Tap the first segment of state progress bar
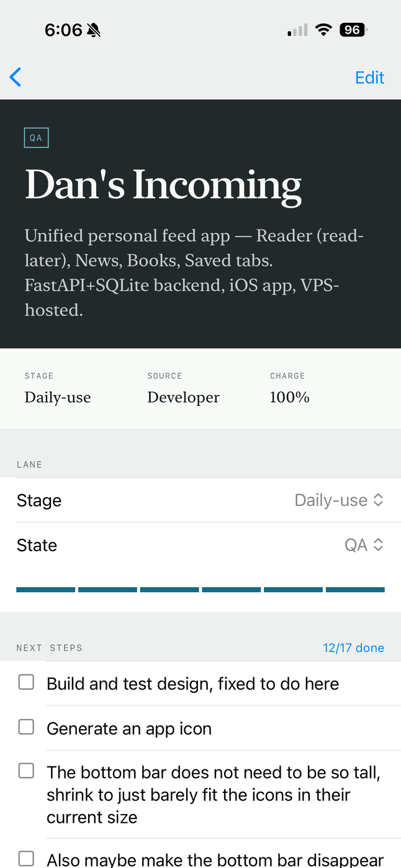 pos(45,590)
